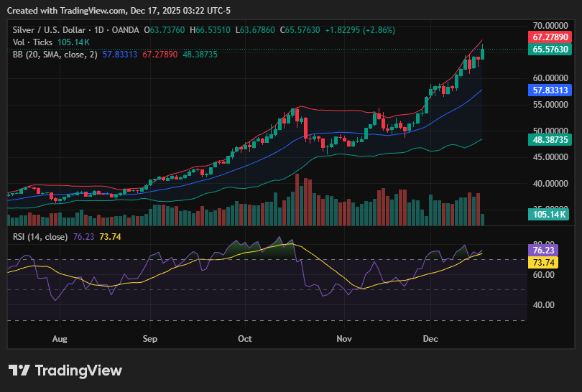Screen dimensions: 582x392
Task: Click the OANDA source label in the title
Action: tap(124, 30)
